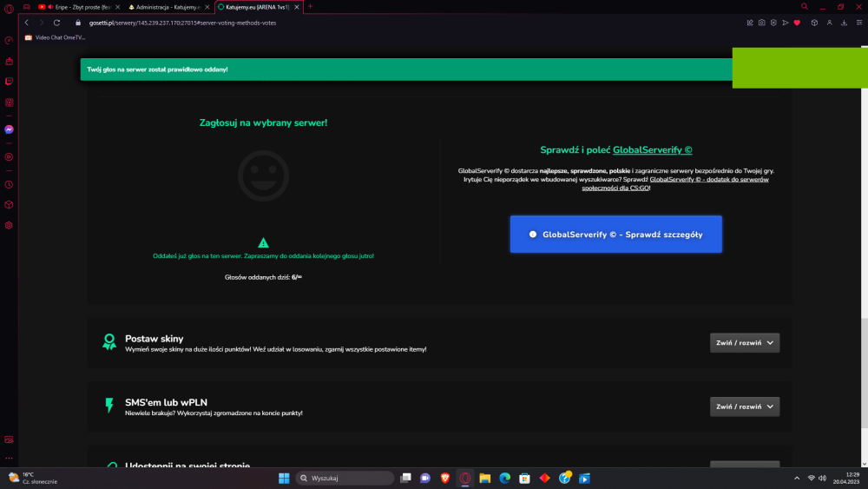Show hidden tray icons chevron
This screenshot has width=868, height=489.
(x=797, y=478)
